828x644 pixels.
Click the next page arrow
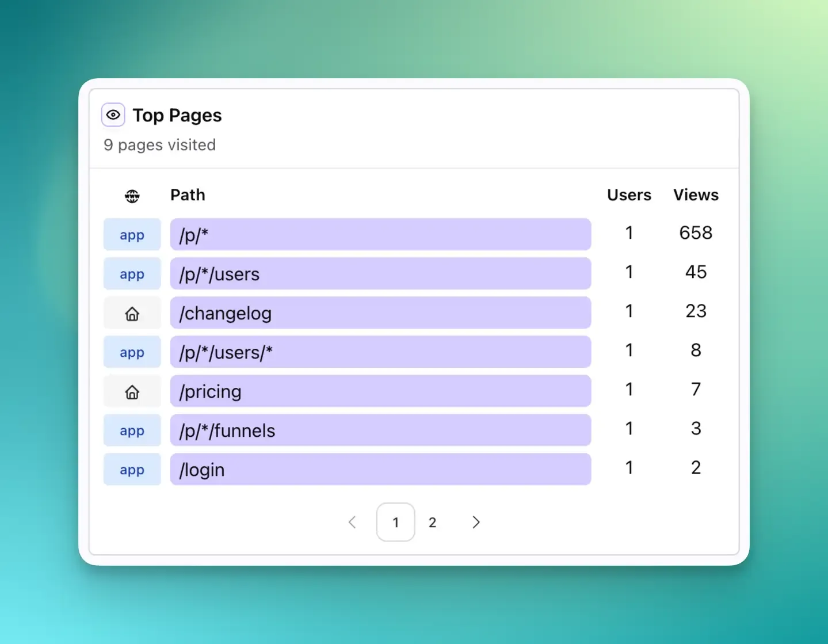click(476, 522)
